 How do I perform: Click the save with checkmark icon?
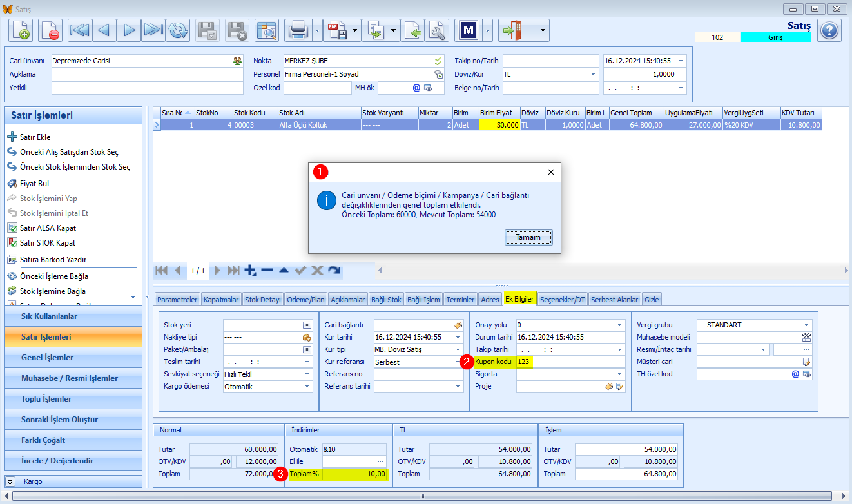point(208,30)
